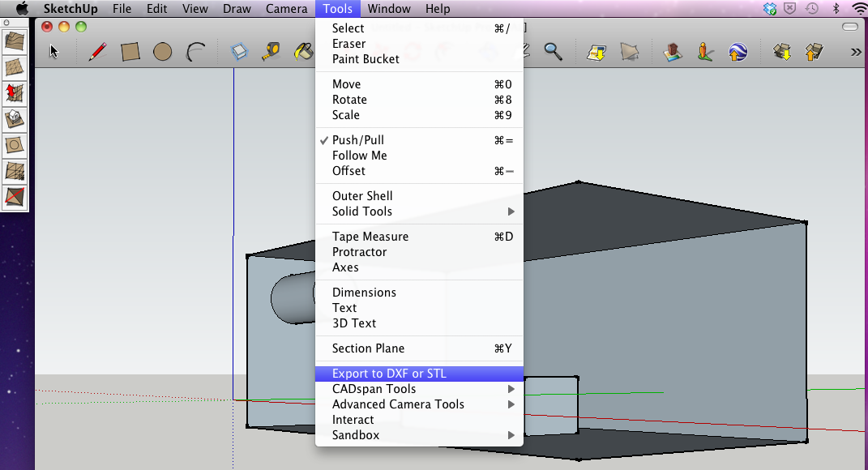
Task: Choose Move from Tools menu
Action: 419,84
